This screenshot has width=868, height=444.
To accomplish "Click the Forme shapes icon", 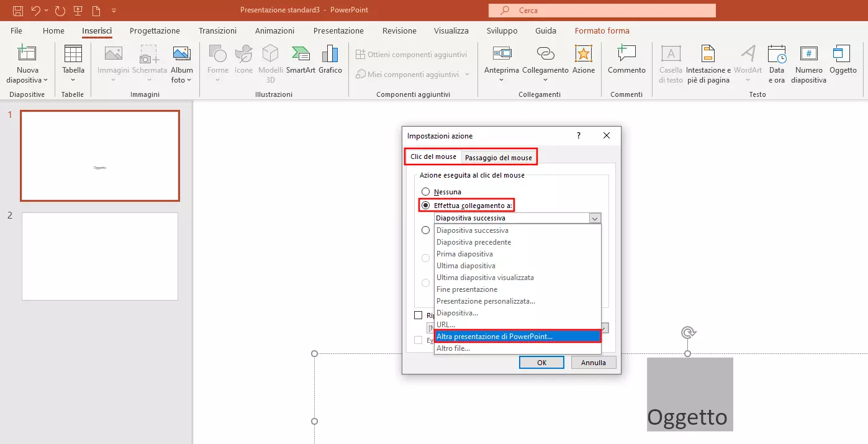I will 218,54.
